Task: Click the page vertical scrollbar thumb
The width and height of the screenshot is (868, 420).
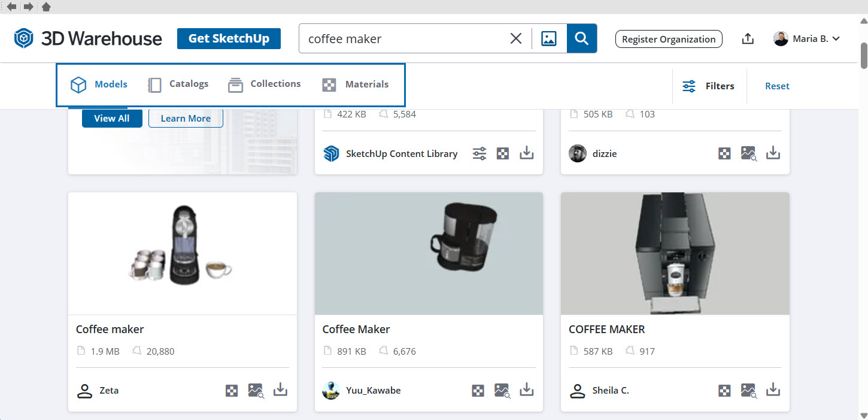Action: tap(864, 55)
